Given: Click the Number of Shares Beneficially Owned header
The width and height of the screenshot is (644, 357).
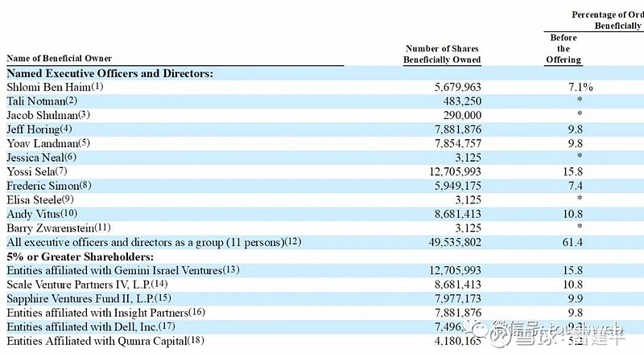Looking at the screenshot, I should (x=442, y=54).
